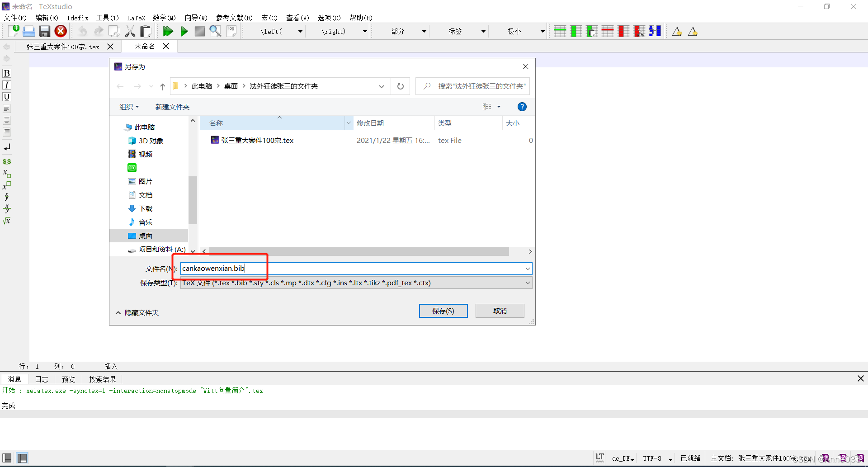This screenshot has width=868, height=467.
Task: Click the compile green arrow icon
Action: point(184,31)
